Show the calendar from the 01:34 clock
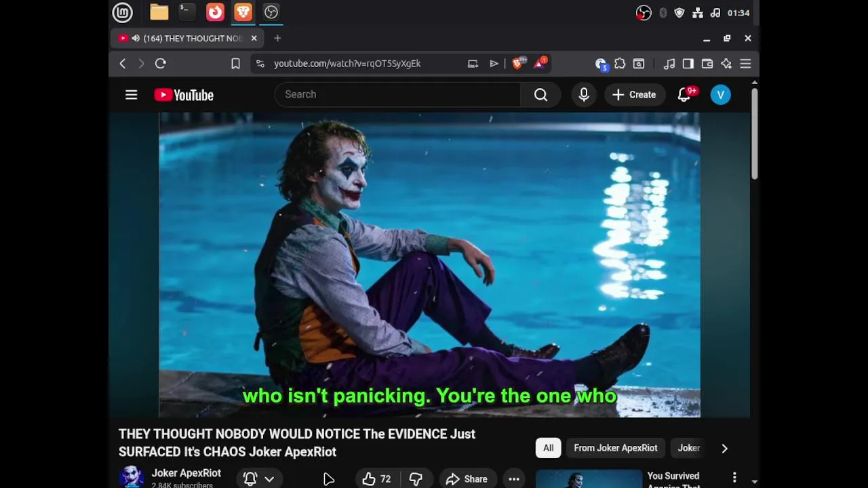The height and width of the screenshot is (488, 868). [x=738, y=13]
